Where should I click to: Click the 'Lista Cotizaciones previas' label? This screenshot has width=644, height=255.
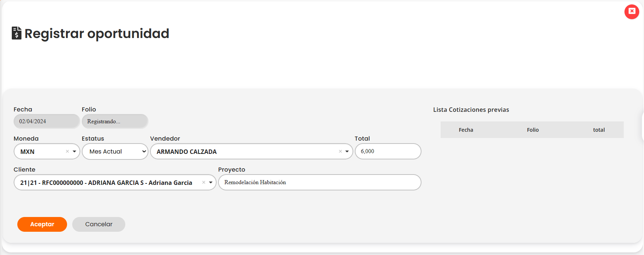point(471,110)
